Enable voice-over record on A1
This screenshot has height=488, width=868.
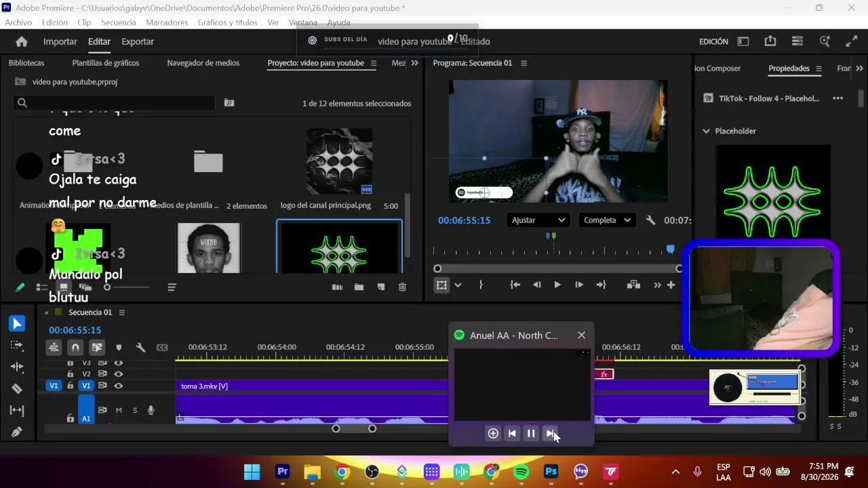(151, 410)
